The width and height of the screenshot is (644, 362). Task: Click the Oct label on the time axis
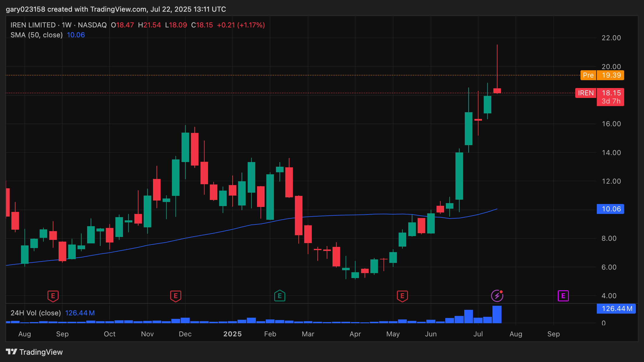click(x=110, y=334)
